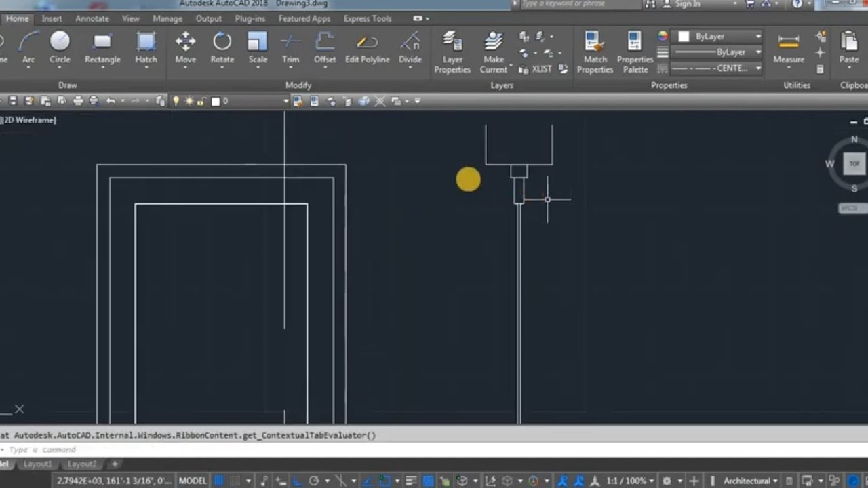Open the Manage ribbon tab

(x=167, y=18)
